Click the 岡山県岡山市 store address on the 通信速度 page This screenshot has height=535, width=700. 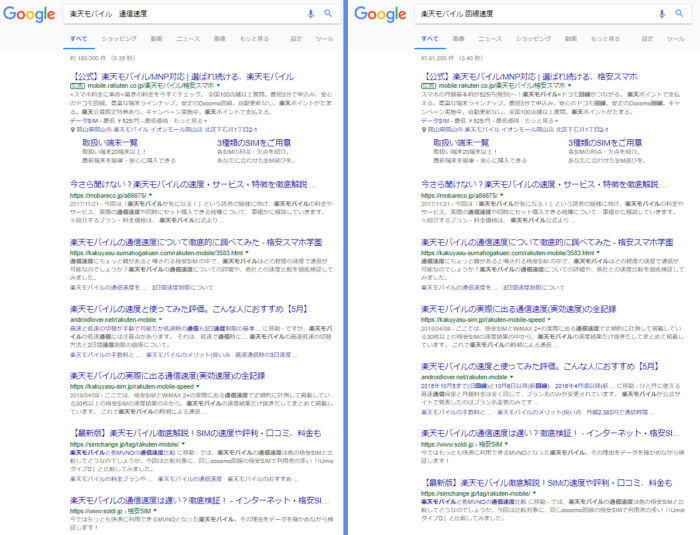[x=167, y=130]
